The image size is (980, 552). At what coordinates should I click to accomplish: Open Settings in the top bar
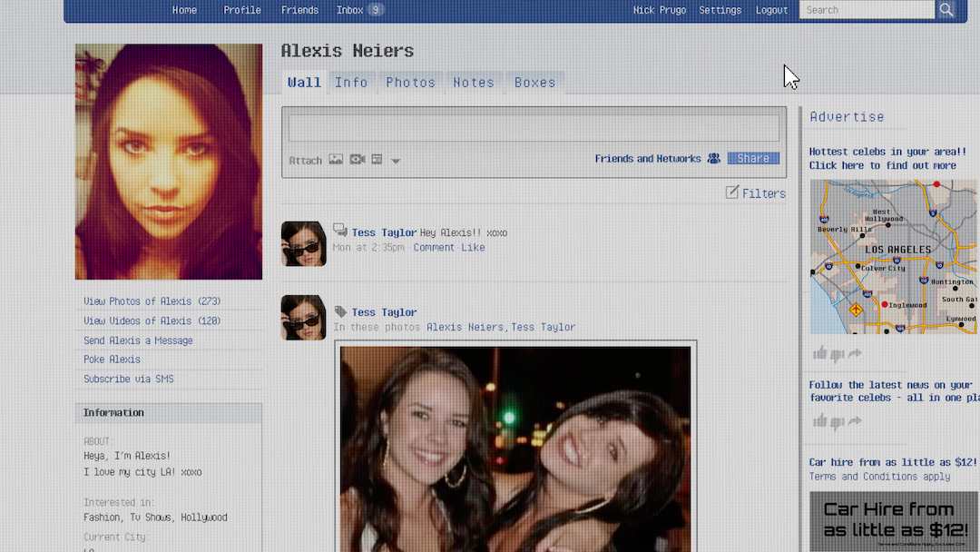(720, 10)
